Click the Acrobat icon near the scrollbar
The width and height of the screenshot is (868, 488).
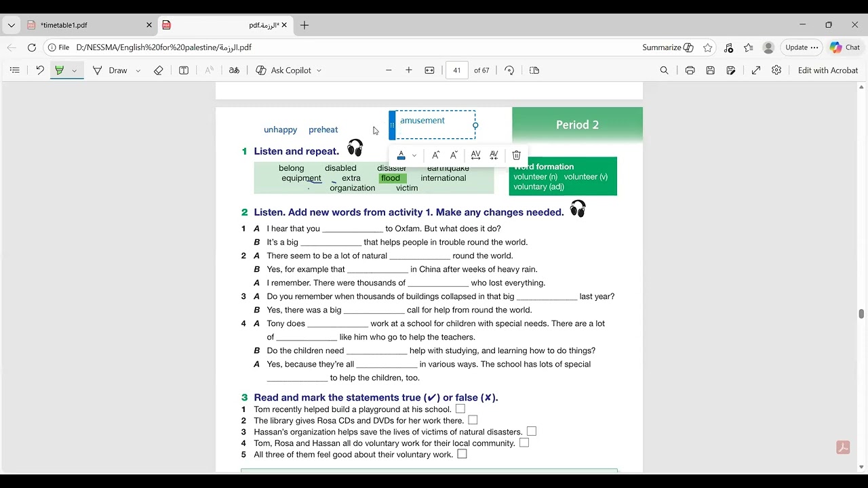(x=844, y=447)
